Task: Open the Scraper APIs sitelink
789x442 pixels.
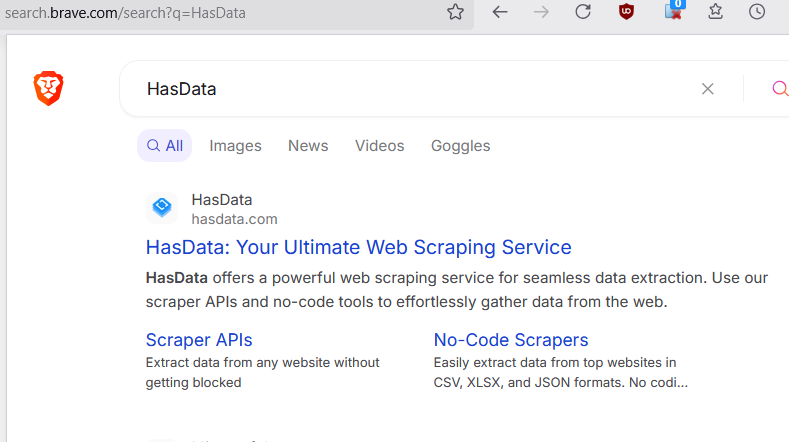Action: click(x=199, y=340)
